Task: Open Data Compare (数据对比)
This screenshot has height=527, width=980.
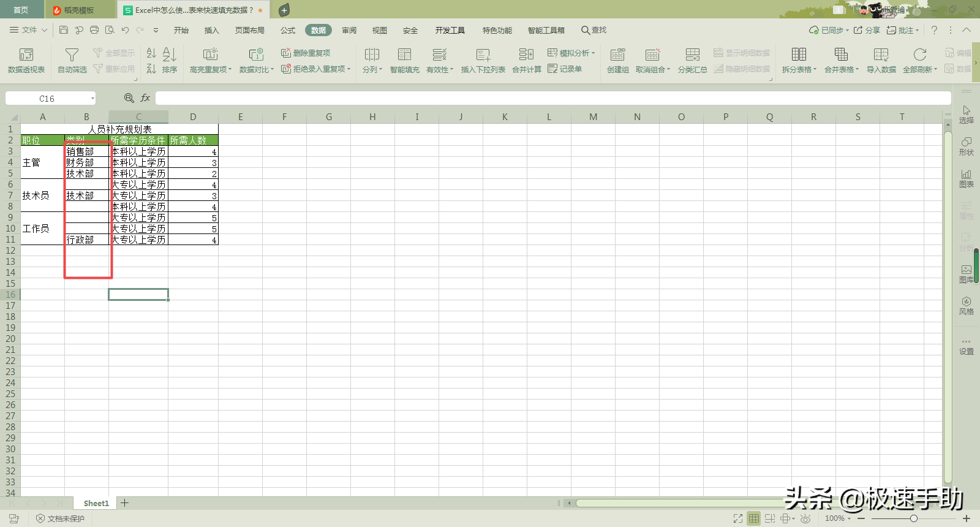Action: 256,61
